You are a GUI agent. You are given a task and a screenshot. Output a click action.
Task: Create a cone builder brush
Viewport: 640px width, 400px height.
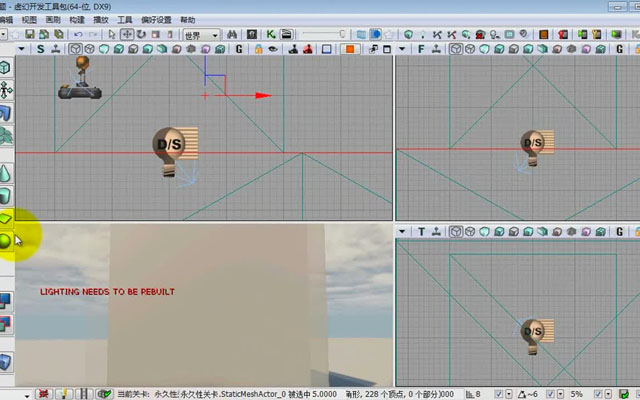click(x=5, y=173)
